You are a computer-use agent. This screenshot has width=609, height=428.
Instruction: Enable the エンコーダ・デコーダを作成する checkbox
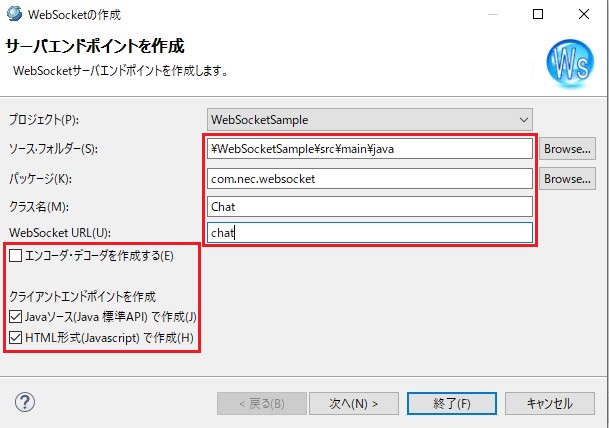[x=15, y=257]
